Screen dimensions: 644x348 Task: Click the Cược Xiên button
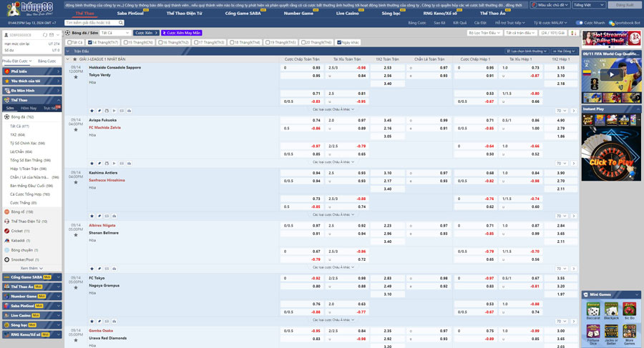point(146,33)
